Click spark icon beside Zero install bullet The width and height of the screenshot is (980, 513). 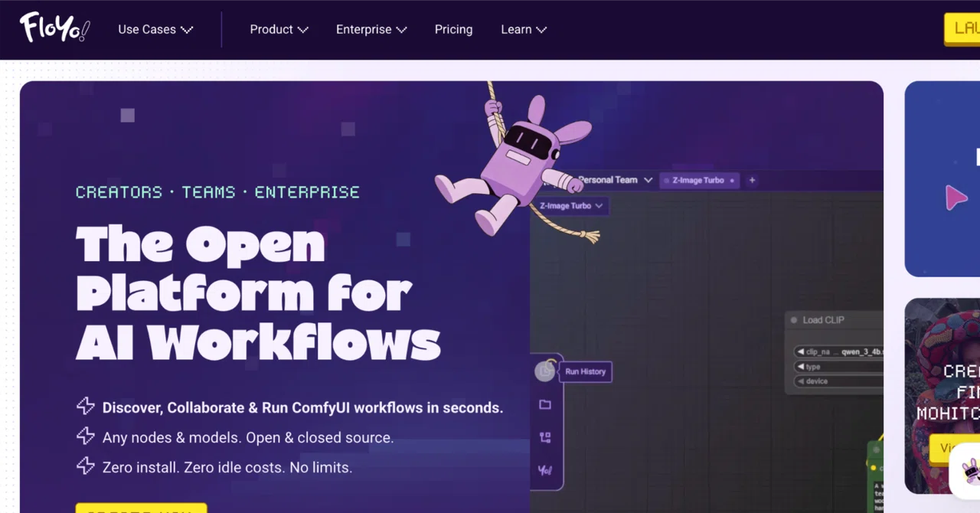point(85,466)
